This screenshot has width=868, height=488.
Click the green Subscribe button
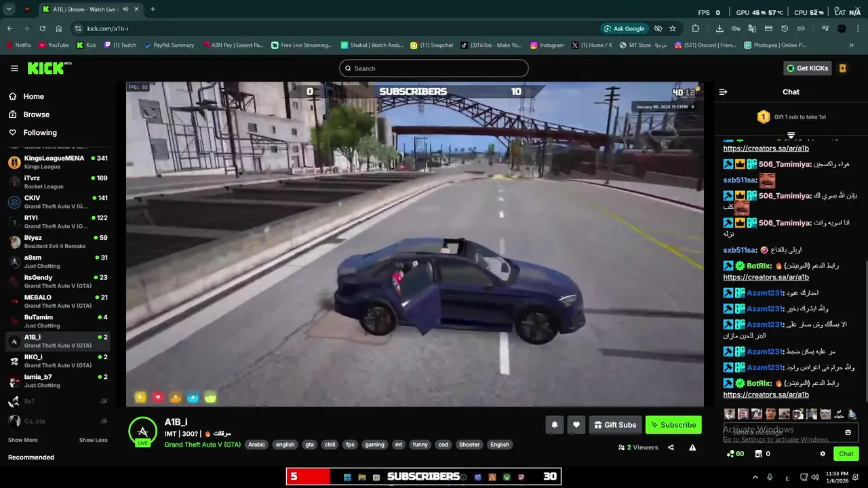[x=673, y=425]
